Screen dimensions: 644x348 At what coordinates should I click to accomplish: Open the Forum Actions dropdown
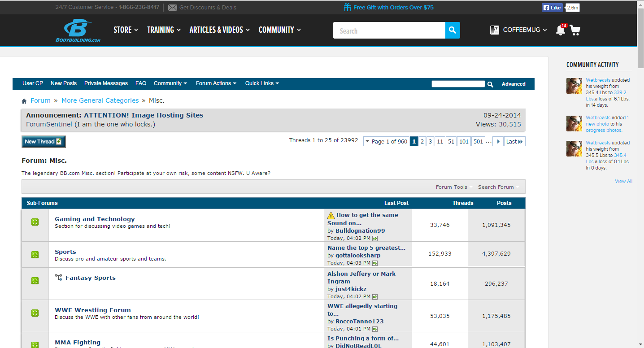tap(216, 83)
